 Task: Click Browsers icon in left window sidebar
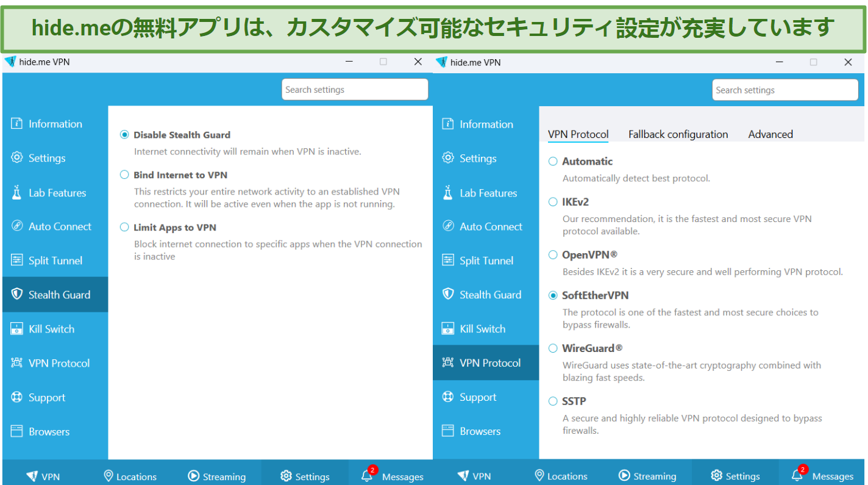point(17,431)
